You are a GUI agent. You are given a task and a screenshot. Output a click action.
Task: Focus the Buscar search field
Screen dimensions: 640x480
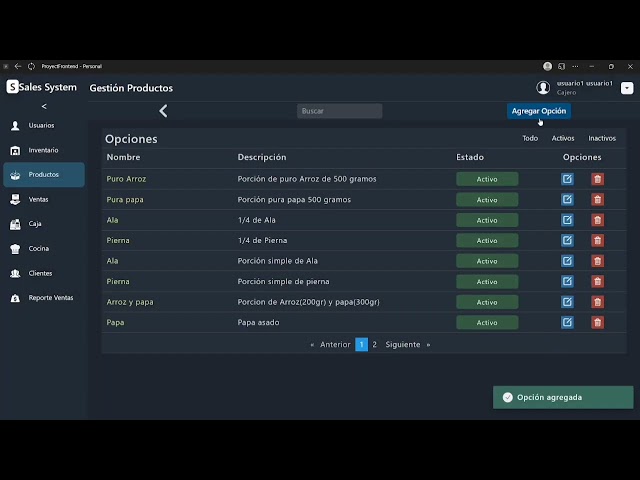pos(340,111)
